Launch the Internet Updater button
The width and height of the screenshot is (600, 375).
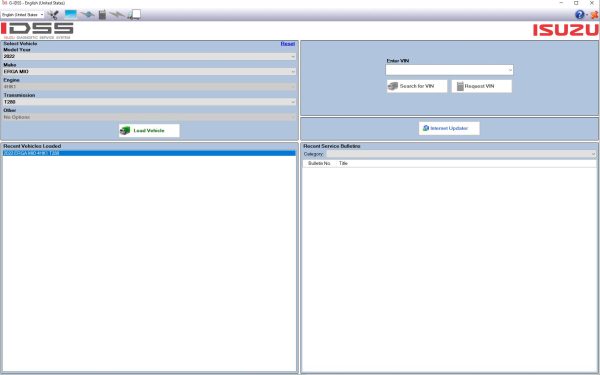point(449,128)
